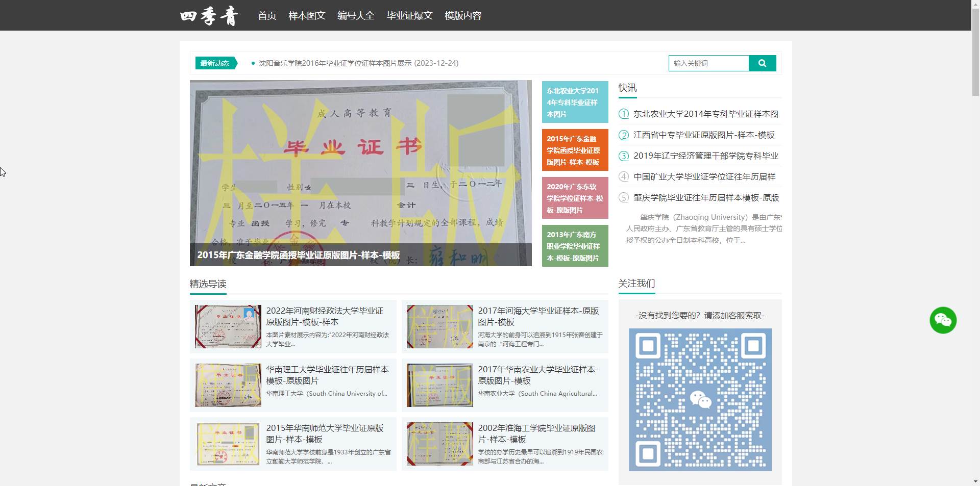Click the WeChat QR code image
Viewport: 980px width, 486px height.
click(700, 400)
